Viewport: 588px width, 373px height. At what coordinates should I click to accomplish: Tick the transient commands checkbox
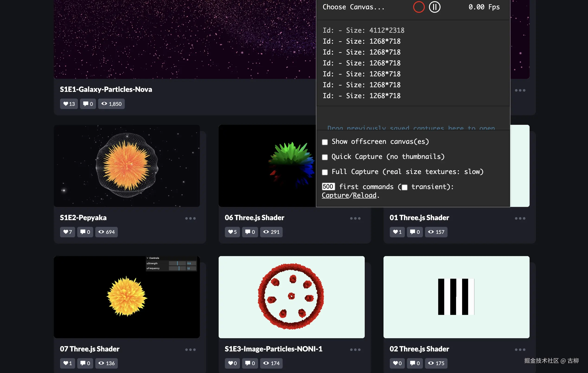pos(405,187)
